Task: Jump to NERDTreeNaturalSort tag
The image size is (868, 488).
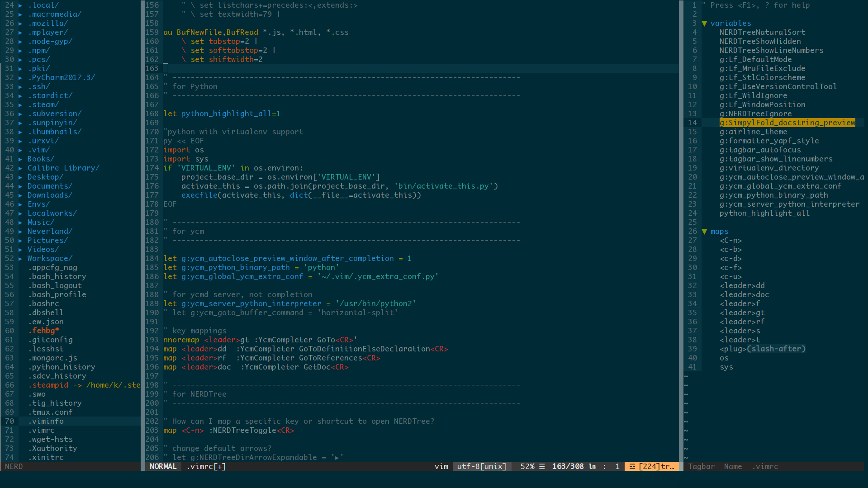Action: click(x=762, y=32)
